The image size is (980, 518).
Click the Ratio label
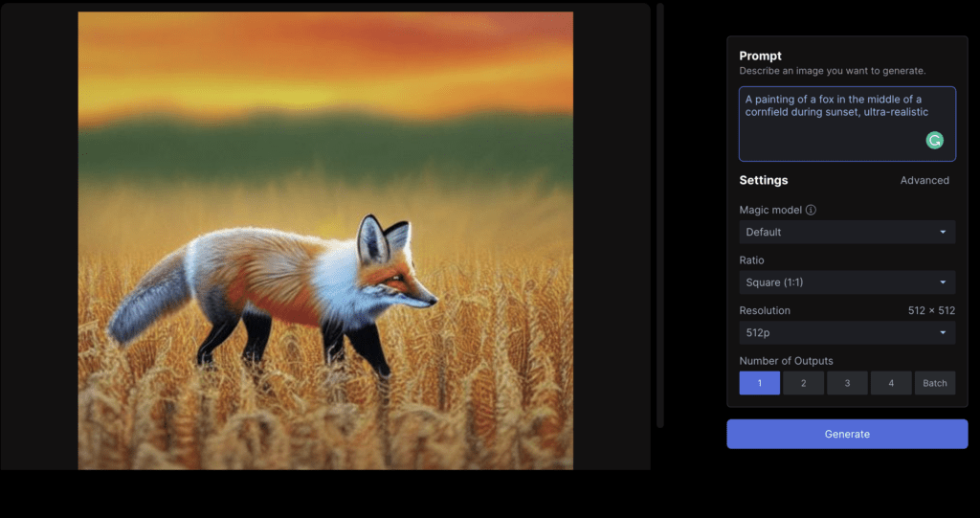pyautogui.click(x=751, y=260)
